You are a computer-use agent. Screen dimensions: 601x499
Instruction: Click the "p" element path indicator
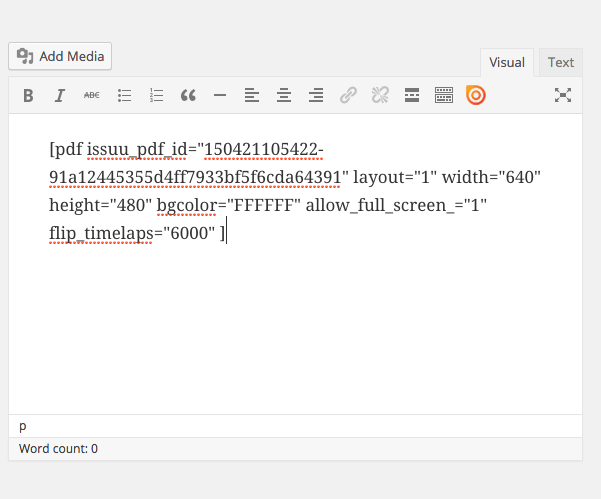point(23,426)
